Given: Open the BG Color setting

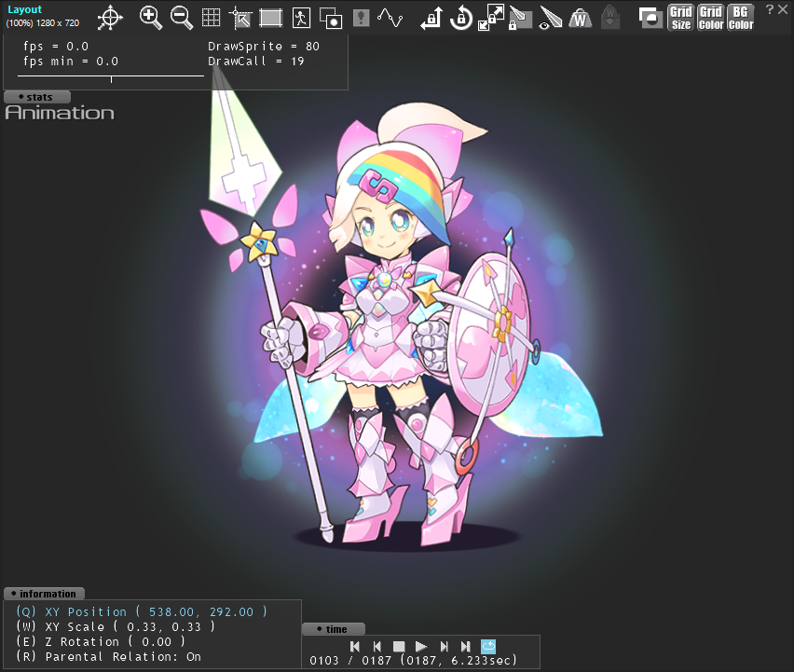Looking at the screenshot, I should (741, 18).
